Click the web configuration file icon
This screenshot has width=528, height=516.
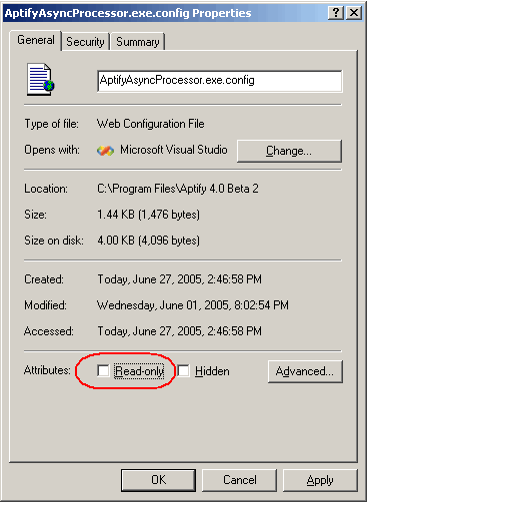click(x=40, y=79)
